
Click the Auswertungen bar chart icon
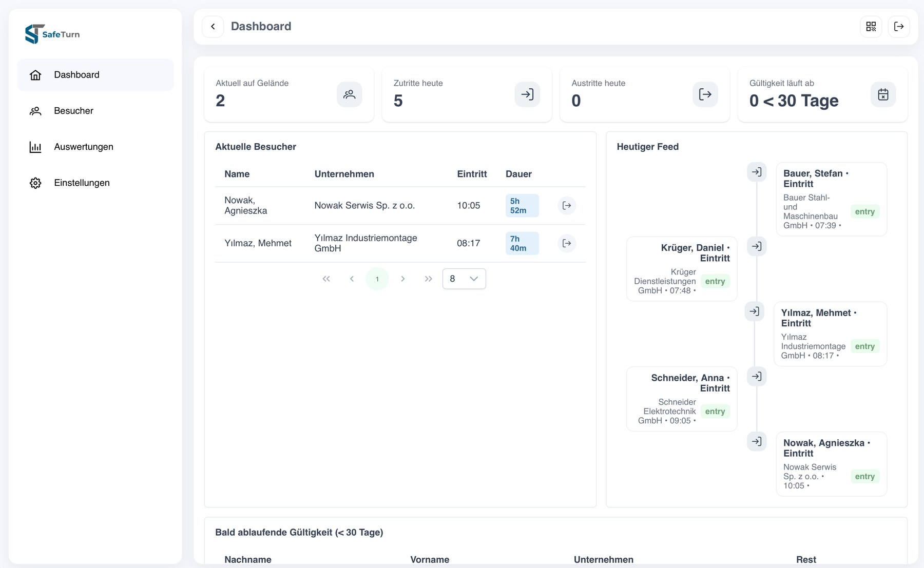click(x=35, y=147)
